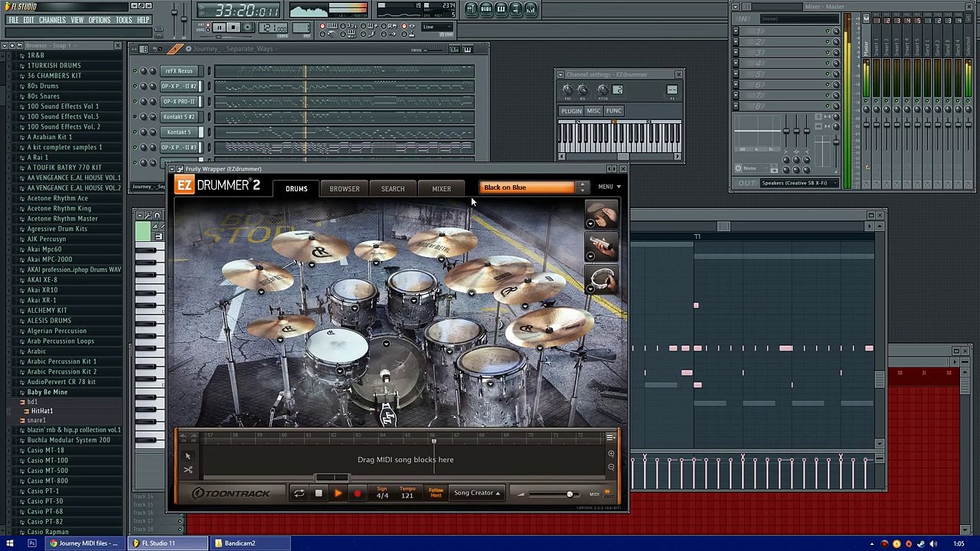Click the EZdrummer tempo value 121
This screenshot has width=980, height=551.
407,496
